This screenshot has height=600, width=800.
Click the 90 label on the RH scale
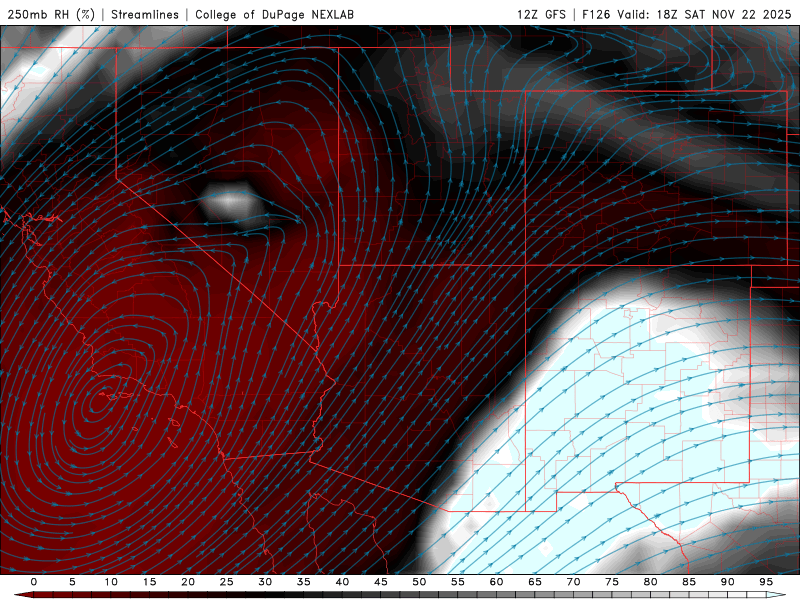[x=727, y=582]
